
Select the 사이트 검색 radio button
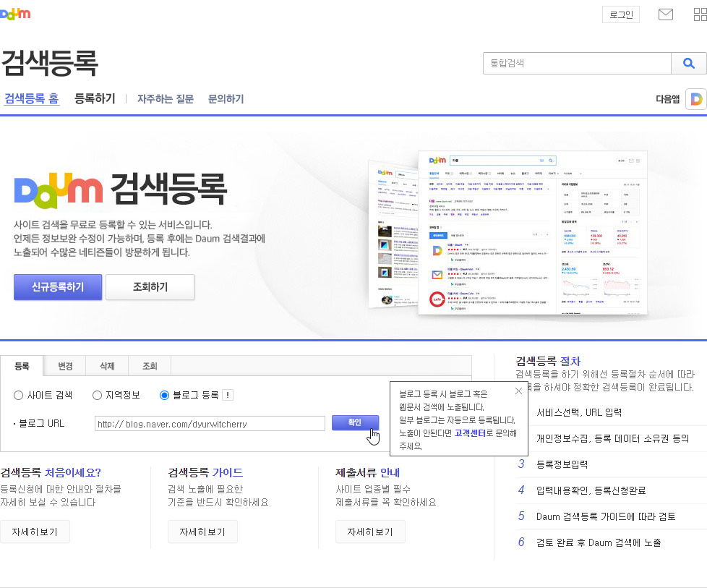pos(18,396)
